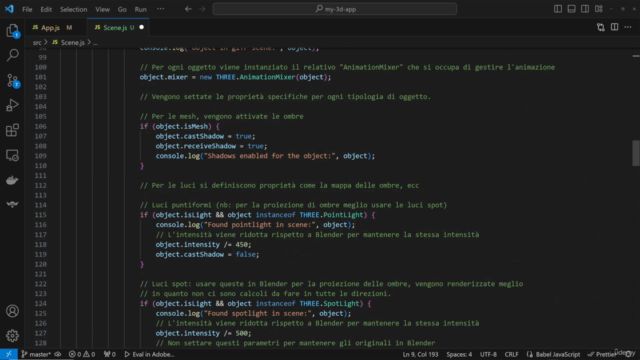Go back with the left arrow

(x=188, y=9)
